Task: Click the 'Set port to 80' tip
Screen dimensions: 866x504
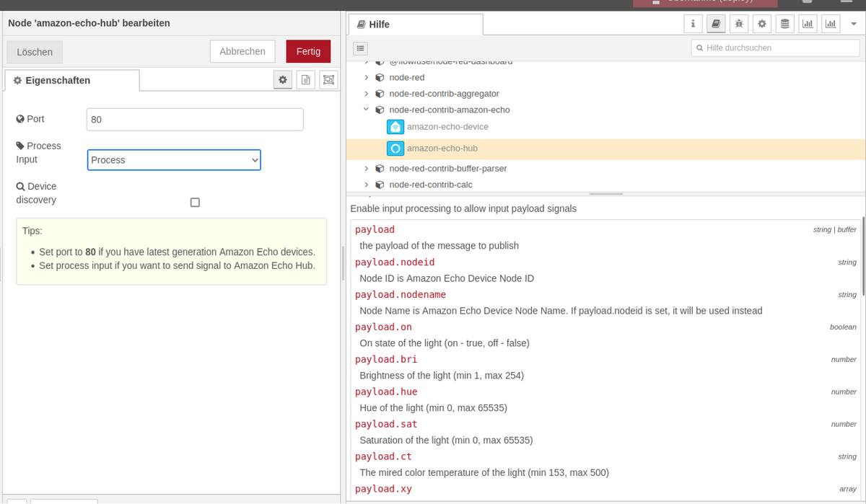Action: [177, 252]
